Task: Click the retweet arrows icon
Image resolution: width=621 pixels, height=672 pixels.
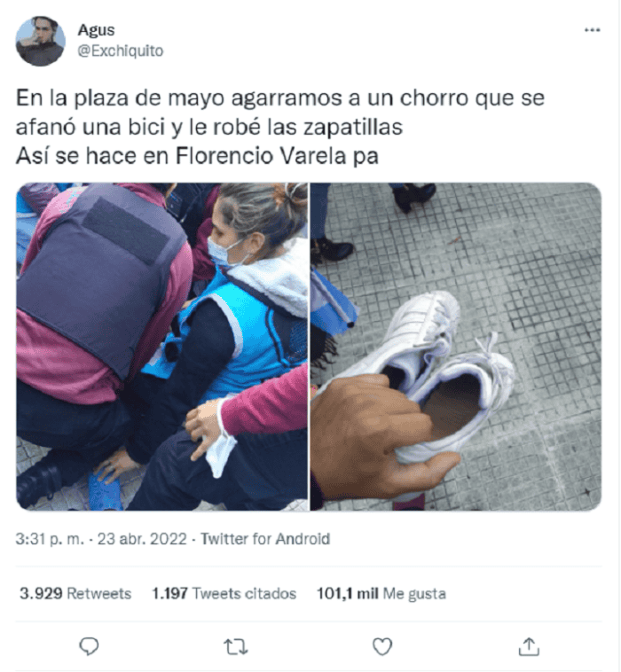Action: (x=236, y=646)
